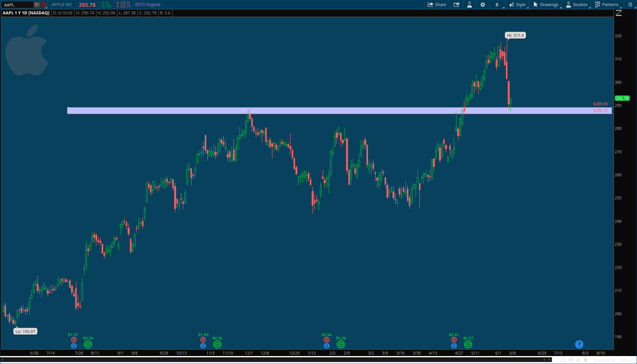
Task: Click the $289.06 zone price label
Action: point(600,104)
